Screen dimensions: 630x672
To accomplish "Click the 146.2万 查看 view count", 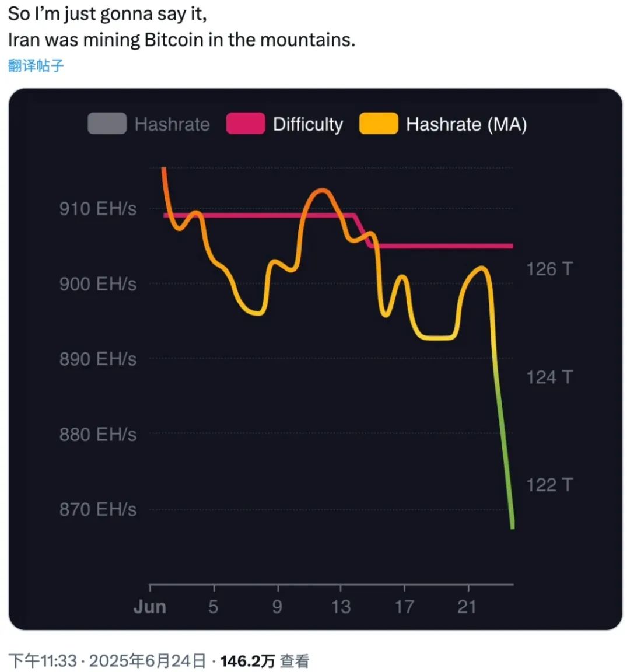I will [264, 660].
